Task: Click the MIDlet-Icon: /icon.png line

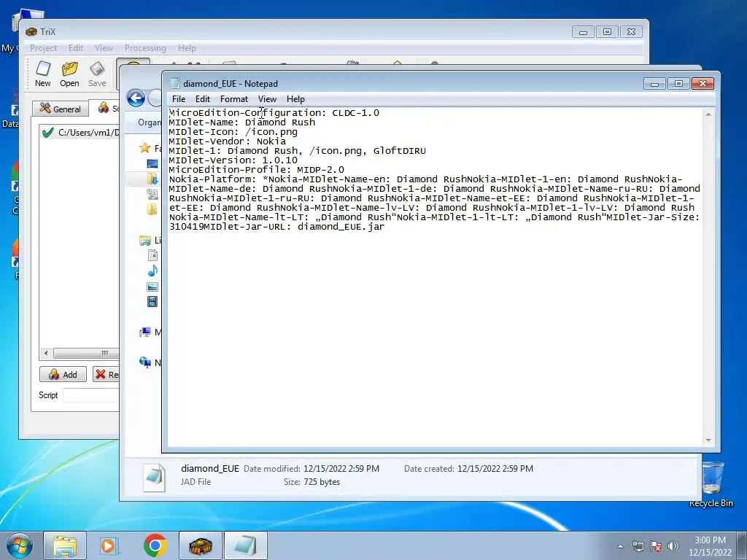Action: [x=233, y=132]
